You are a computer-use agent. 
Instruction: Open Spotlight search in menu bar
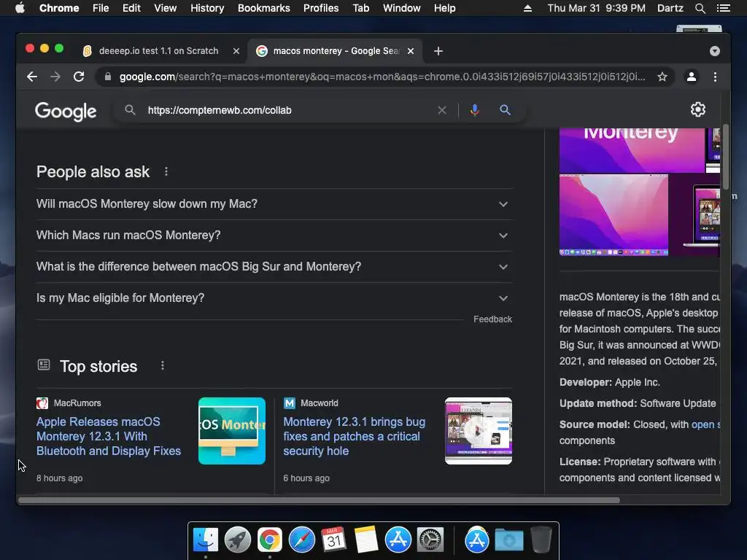(x=700, y=8)
